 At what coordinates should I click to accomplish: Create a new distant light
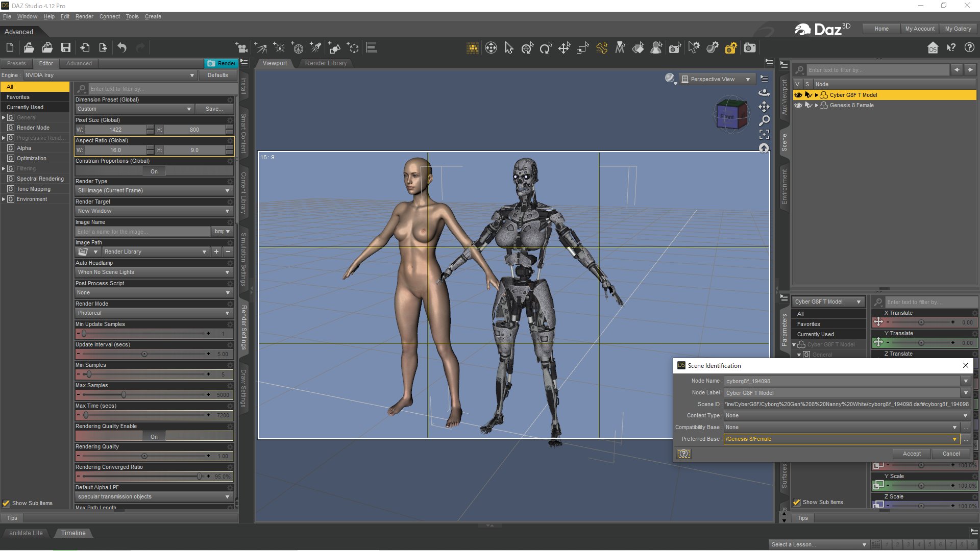click(x=260, y=48)
